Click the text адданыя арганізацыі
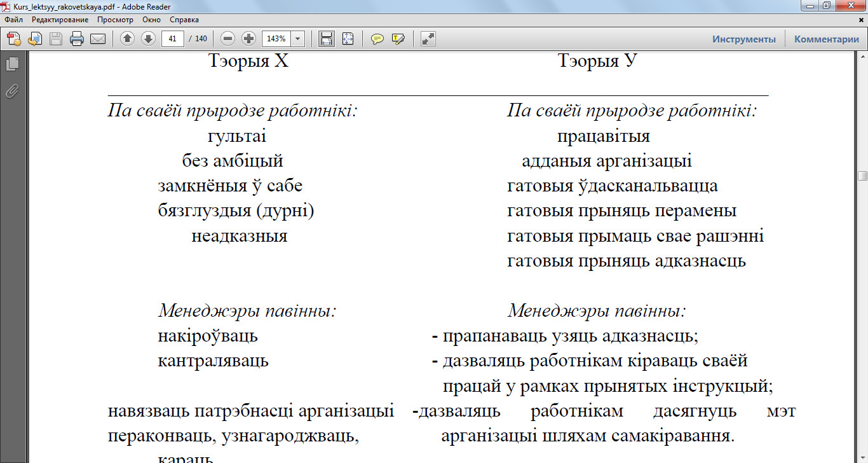The height and width of the screenshot is (463, 868). point(607,161)
